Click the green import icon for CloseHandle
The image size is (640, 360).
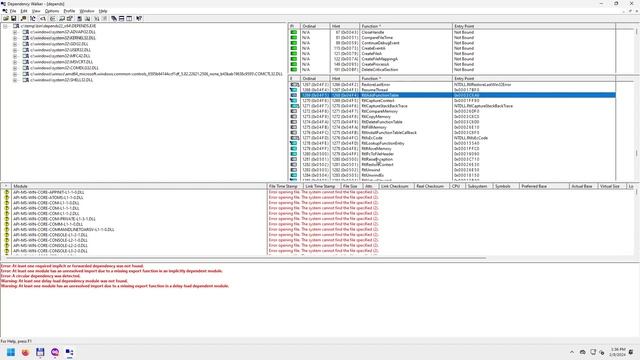(293, 32)
